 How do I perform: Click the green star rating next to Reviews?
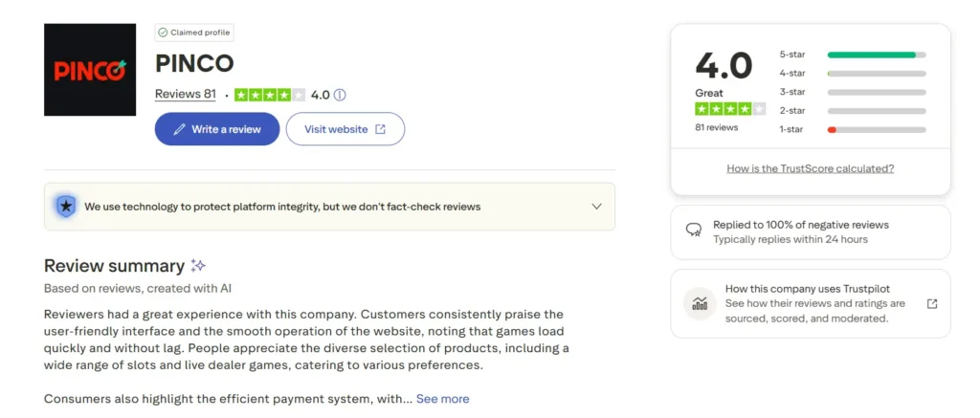tap(269, 95)
